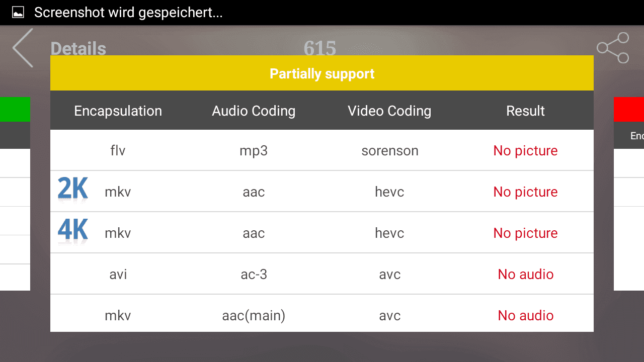Tap the back arrow icon

click(23, 48)
